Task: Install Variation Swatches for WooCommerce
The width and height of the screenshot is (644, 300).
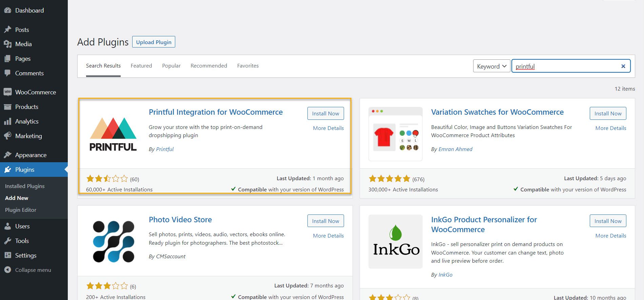Action: 608,113
